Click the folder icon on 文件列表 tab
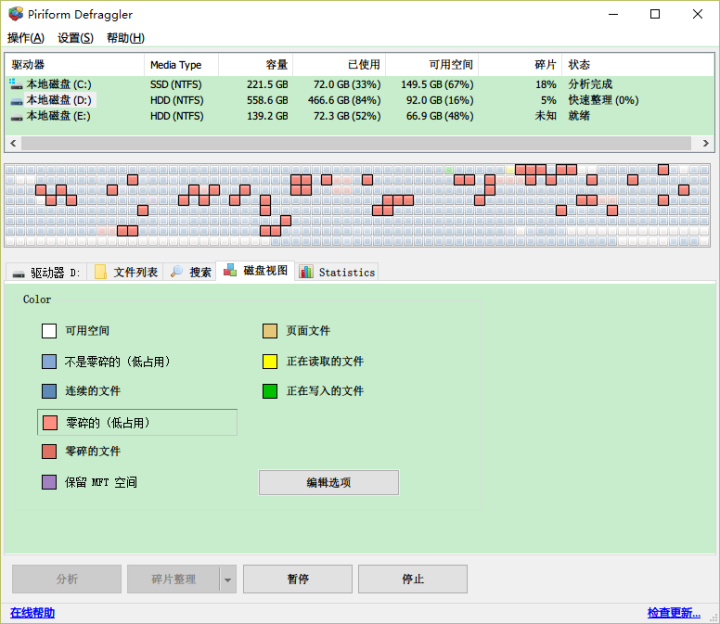 (100, 272)
